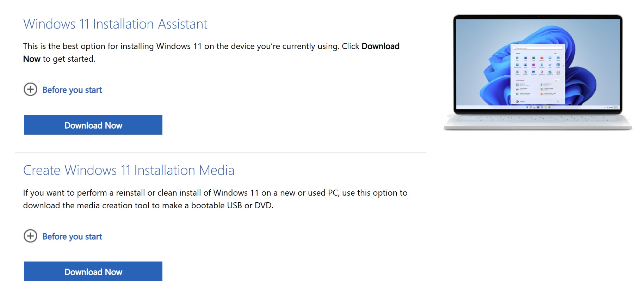644x295 pixels.
Task: Download the Windows 11 media creation tool
Action: click(93, 271)
